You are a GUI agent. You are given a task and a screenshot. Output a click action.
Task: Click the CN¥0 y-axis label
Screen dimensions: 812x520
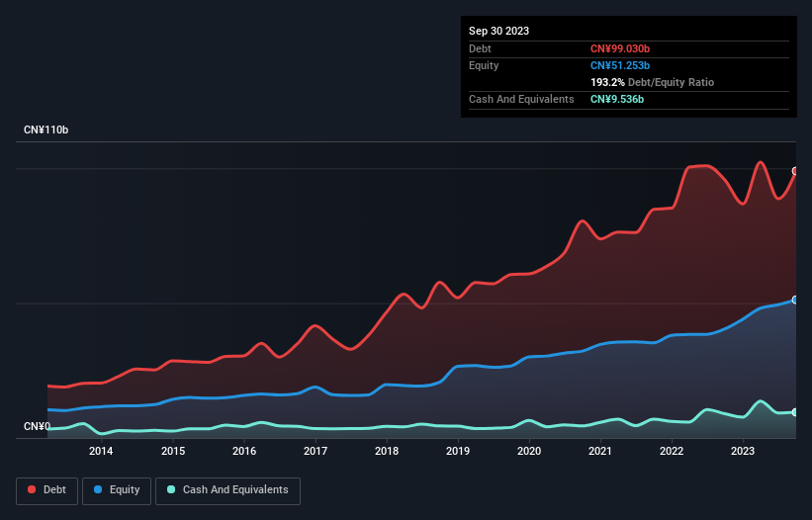pos(38,426)
